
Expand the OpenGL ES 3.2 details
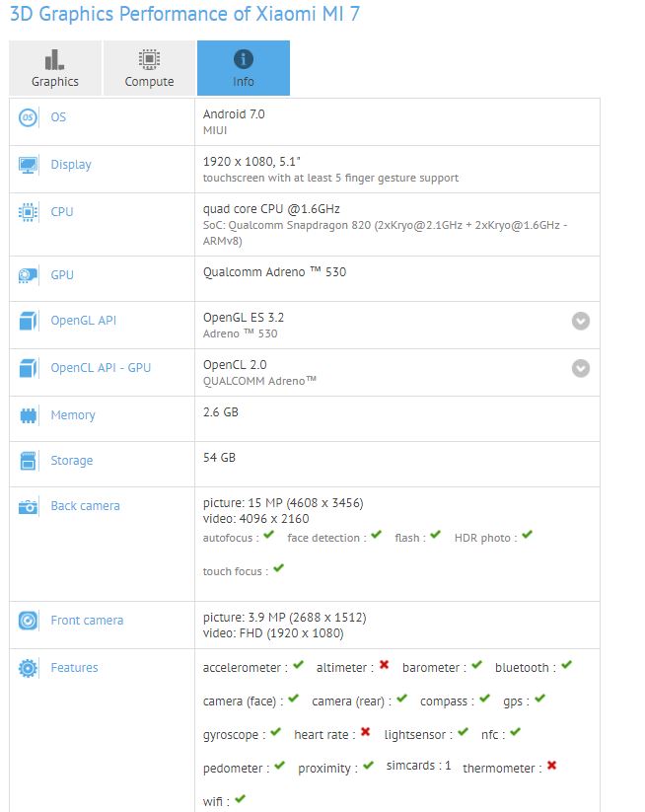click(581, 321)
